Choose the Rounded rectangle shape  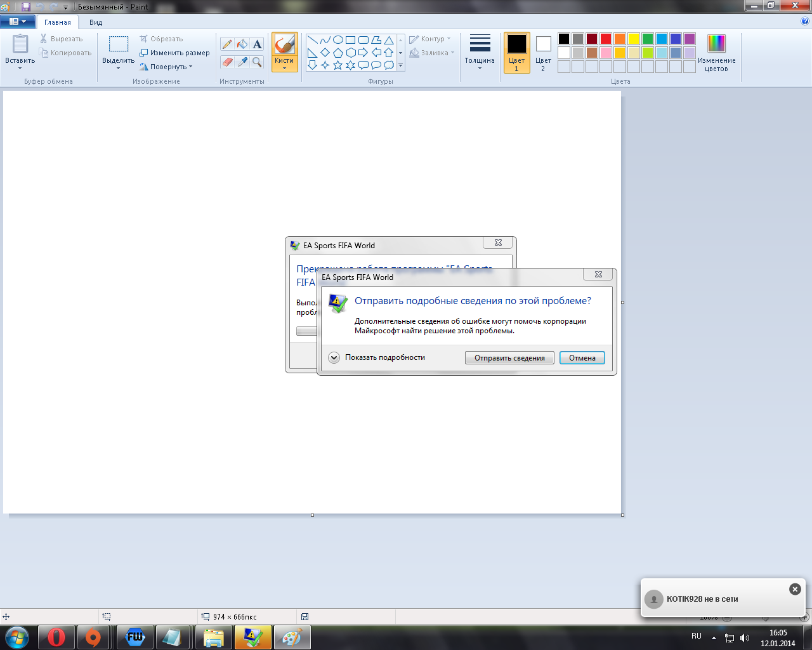pos(363,40)
